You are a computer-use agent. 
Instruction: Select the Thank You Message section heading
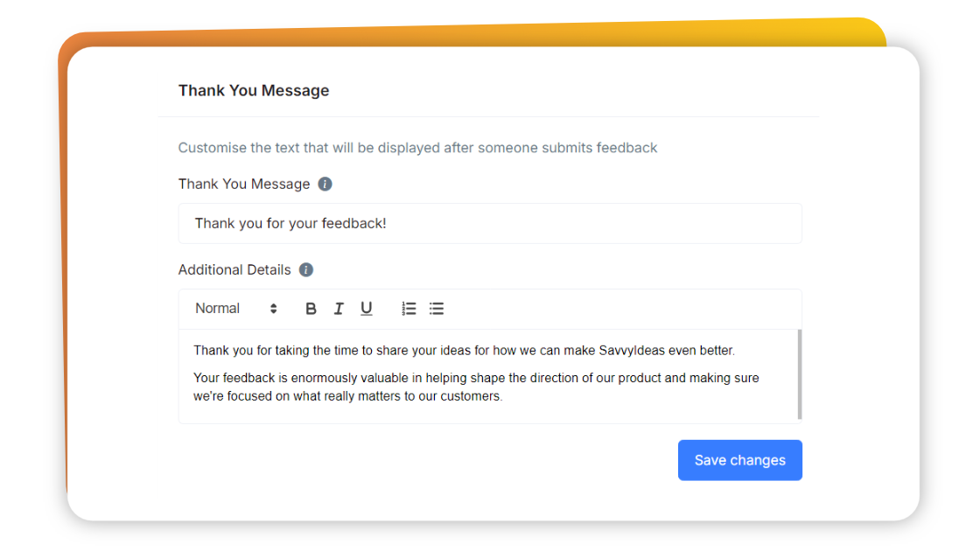tap(253, 90)
